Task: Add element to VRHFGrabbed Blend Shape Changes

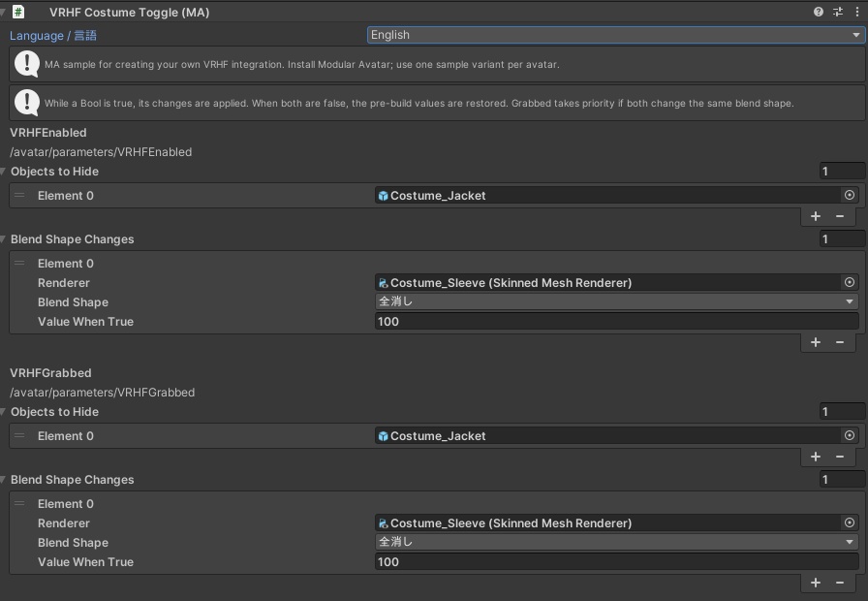Action: (x=816, y=583)
